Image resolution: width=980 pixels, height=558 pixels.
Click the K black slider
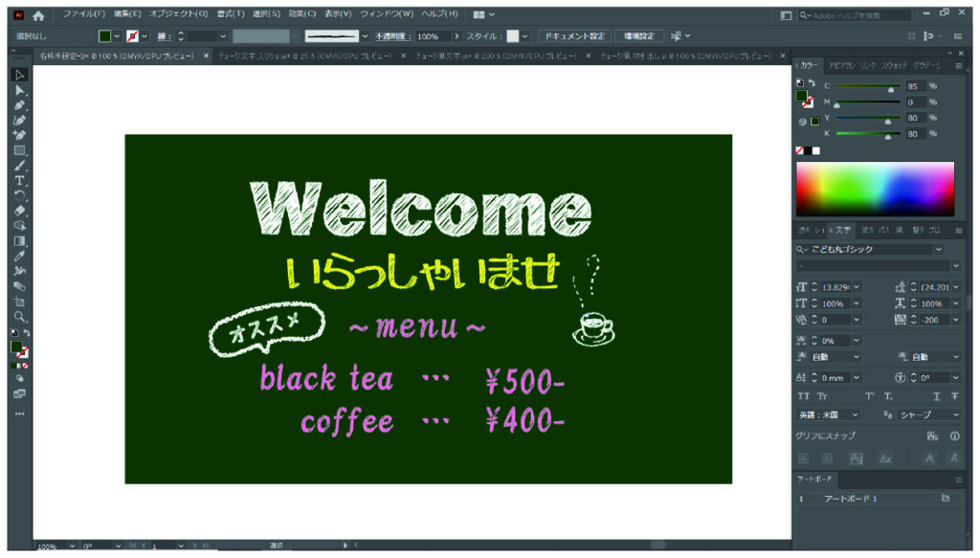click(868, 134)
